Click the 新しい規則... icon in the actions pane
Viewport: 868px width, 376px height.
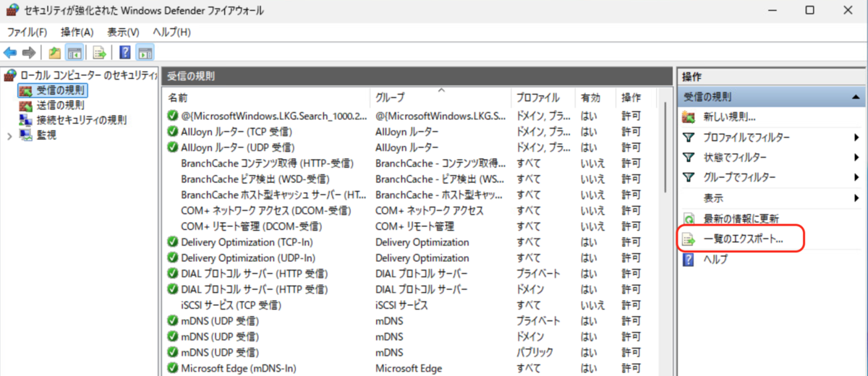pyautogui.click(x=689, y=117)
